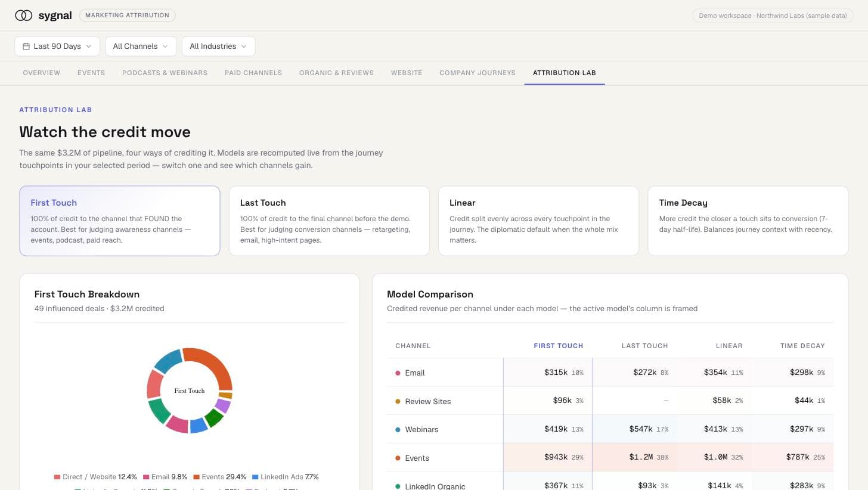Viewport: 868px width, 490px height.
Task: Select the Linear model card
Action: tap(538, 221)
